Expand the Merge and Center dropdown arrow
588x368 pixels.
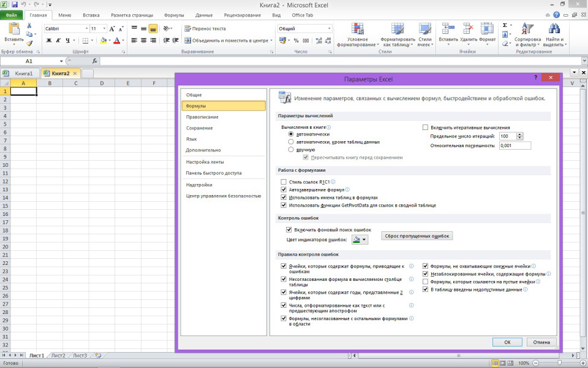point(271,40)
